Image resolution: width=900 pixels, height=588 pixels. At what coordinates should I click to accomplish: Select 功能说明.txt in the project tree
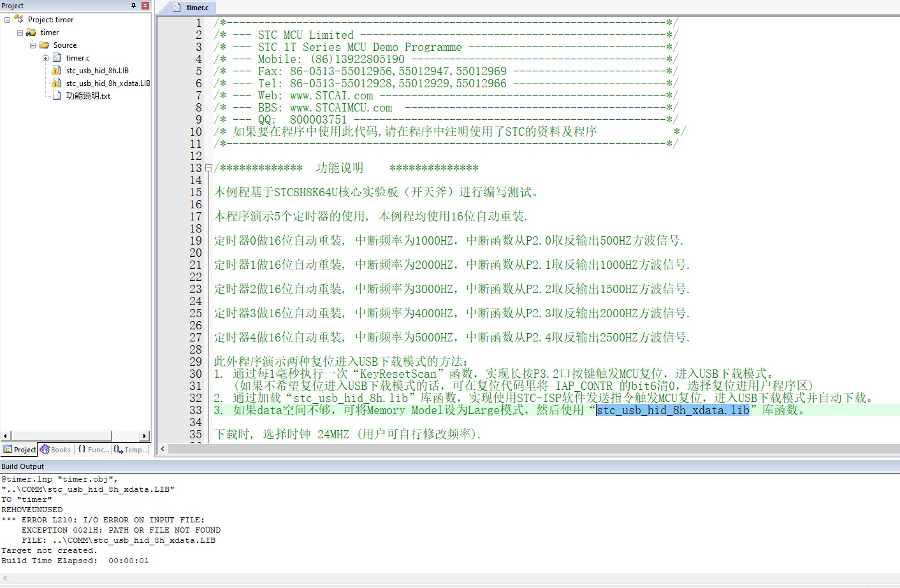coord(88,96)
